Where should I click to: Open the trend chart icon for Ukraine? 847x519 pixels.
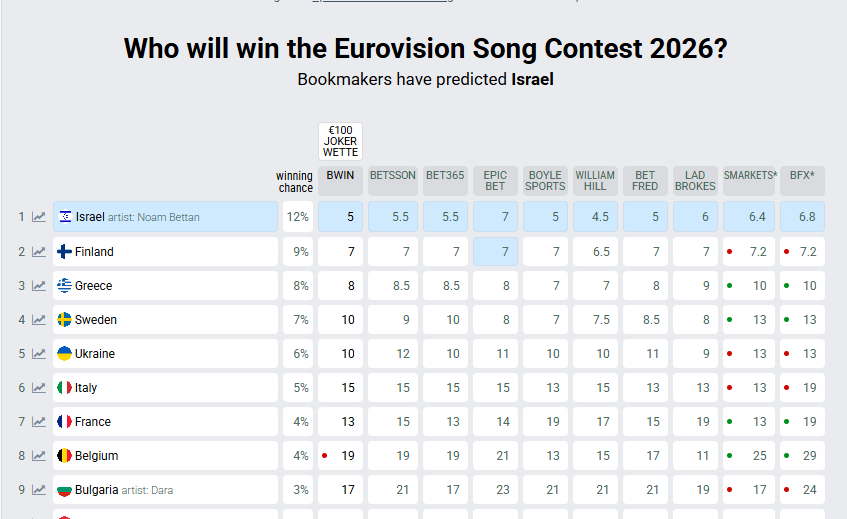click(x=39, y=353)
